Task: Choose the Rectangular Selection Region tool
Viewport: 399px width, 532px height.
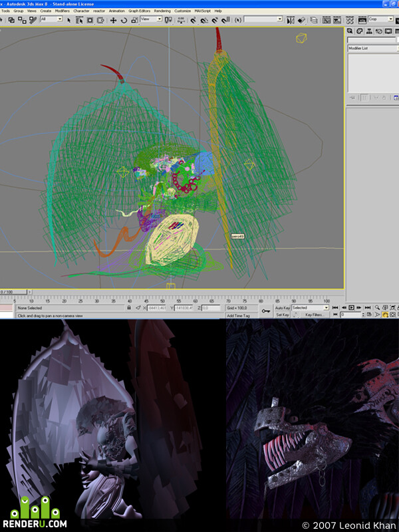Action: (x=90, y=21)
